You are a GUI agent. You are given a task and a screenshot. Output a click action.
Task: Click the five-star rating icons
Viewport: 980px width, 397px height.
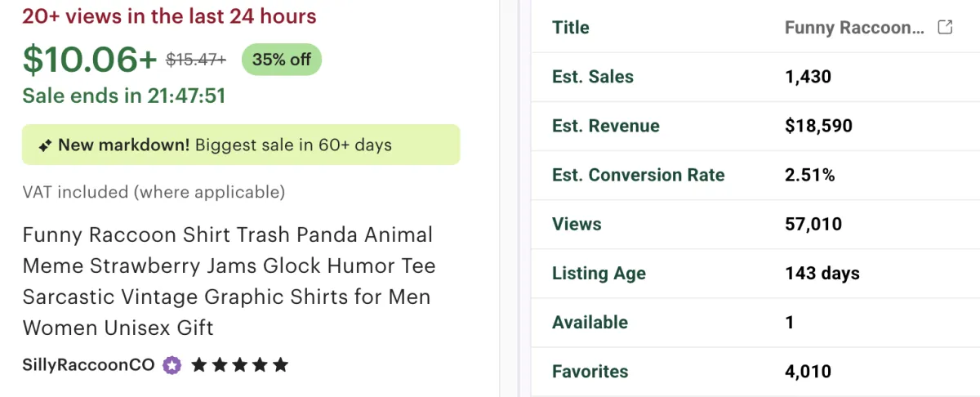pyautogui.click(x=239, y=365)
